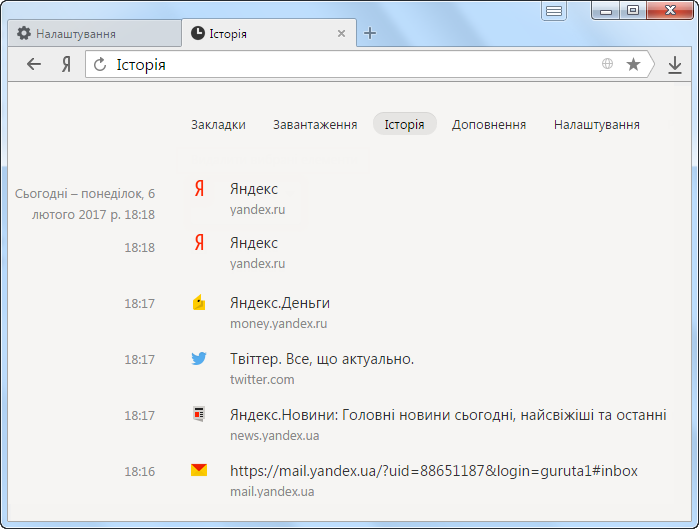This screenshot has width=699, height=529.
Task: Click the twitter.com domain text
Action: (x=262, y=380)
